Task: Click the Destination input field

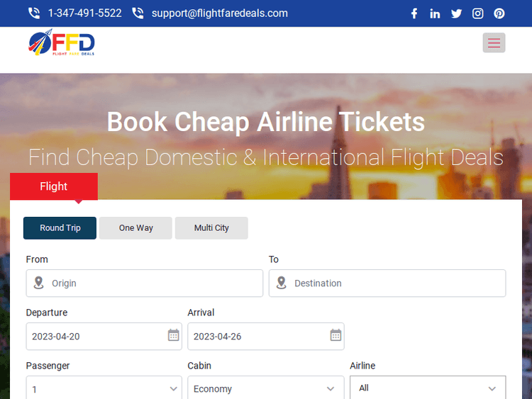Action: pos(387,283)
